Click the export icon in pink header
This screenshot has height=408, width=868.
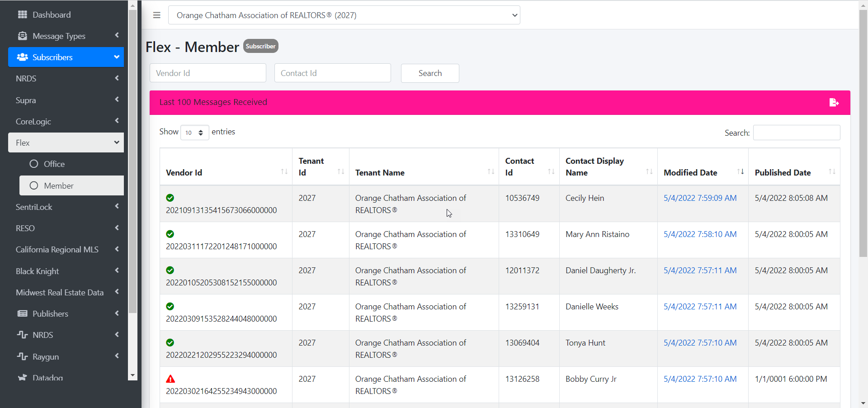834,103
